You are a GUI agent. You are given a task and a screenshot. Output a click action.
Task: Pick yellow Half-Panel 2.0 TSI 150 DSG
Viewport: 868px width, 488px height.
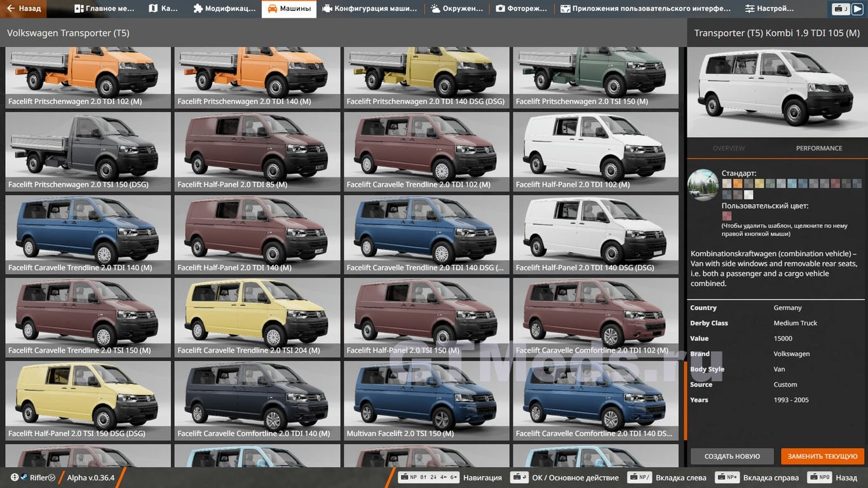tap(88, 400)
